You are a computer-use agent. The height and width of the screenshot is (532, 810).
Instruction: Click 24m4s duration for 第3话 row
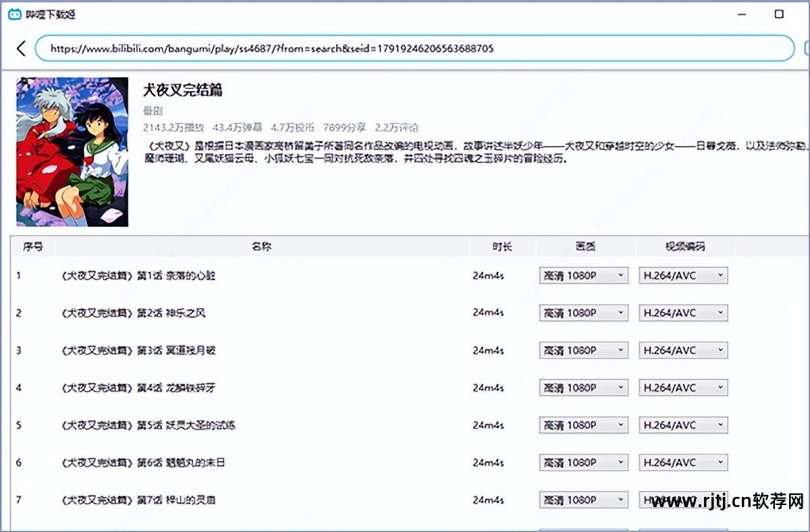click(x=488, y=350)
